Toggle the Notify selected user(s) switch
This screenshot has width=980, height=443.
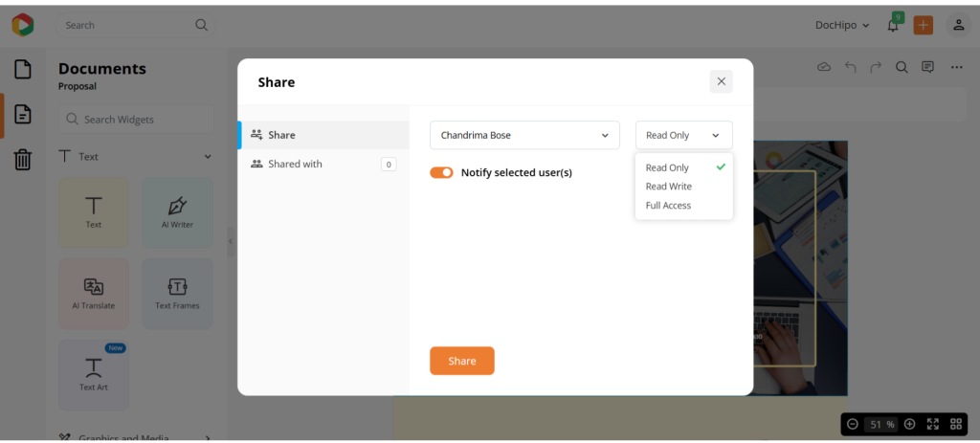441,172
